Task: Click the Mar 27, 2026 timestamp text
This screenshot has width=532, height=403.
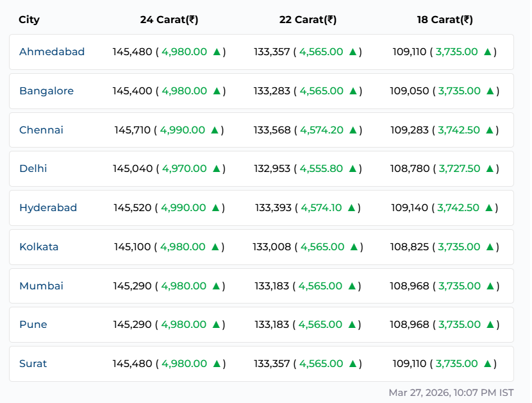Action: pyautogui.click(x=451, y=392)
